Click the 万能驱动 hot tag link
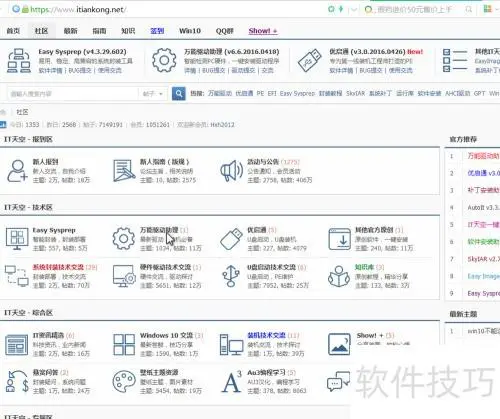The image size is (500, 419). [x=220, y=94]
